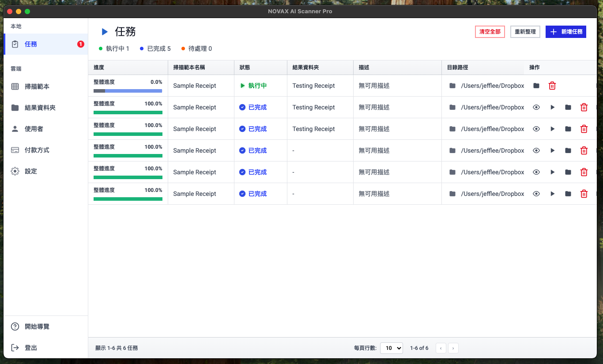Image resolution: width=603 pixels, height=364 pixels.
Task: Click the 清空全部 clear all button
Action: (490, 32)
